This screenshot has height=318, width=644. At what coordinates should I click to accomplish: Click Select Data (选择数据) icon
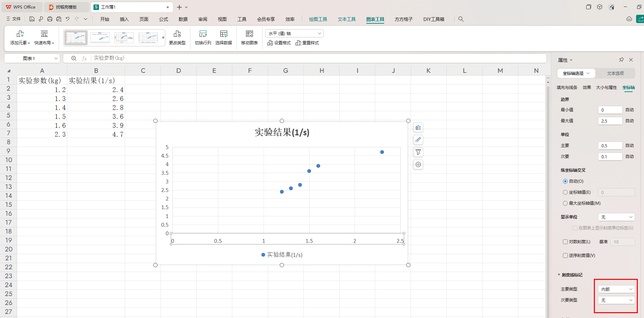coord(224,34)
